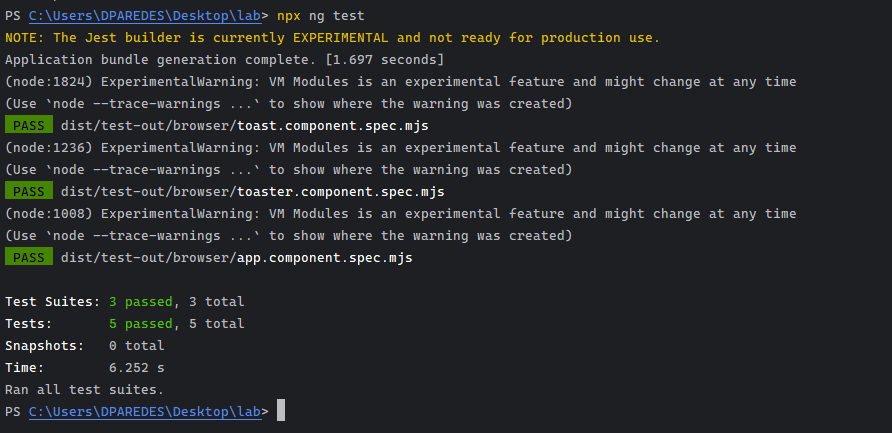Click the "Ran all test suites." message
The image size is (892, 433).
click(x=84, y=389)
